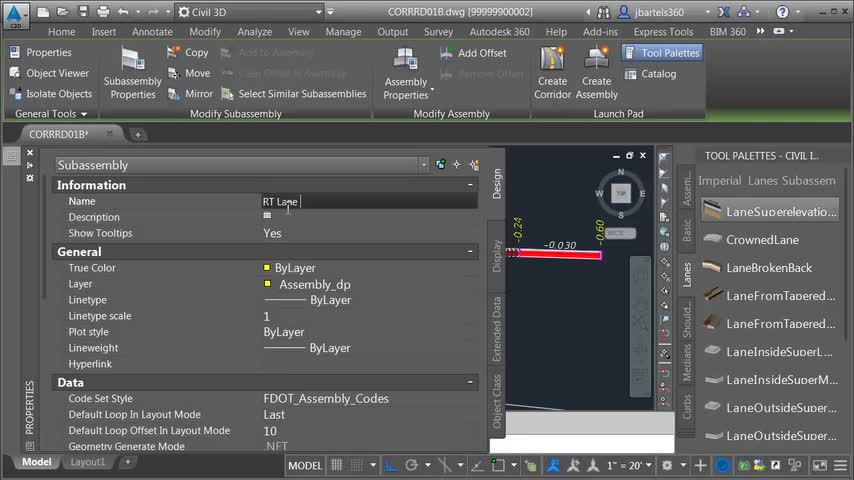The width and height of the screenshot is (854, 480).
Task: Open Object Viewer tool
Action: click(x=50, y=73)
